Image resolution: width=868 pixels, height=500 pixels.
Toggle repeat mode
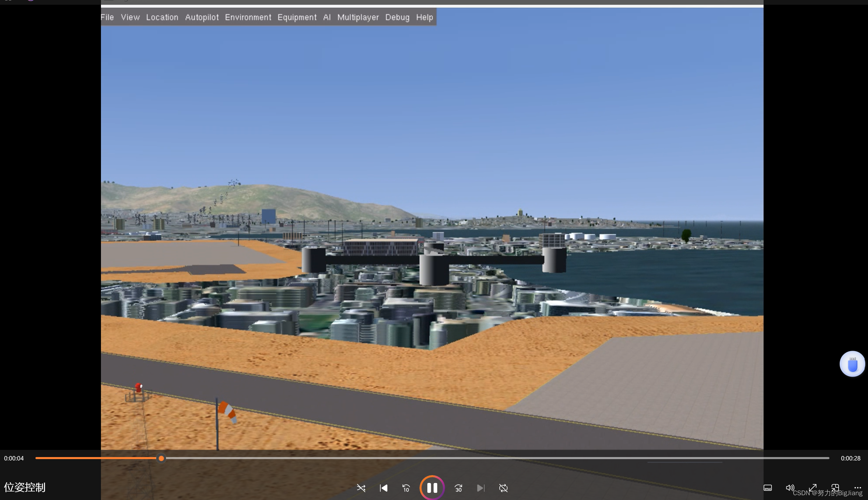tap(503, 488)
